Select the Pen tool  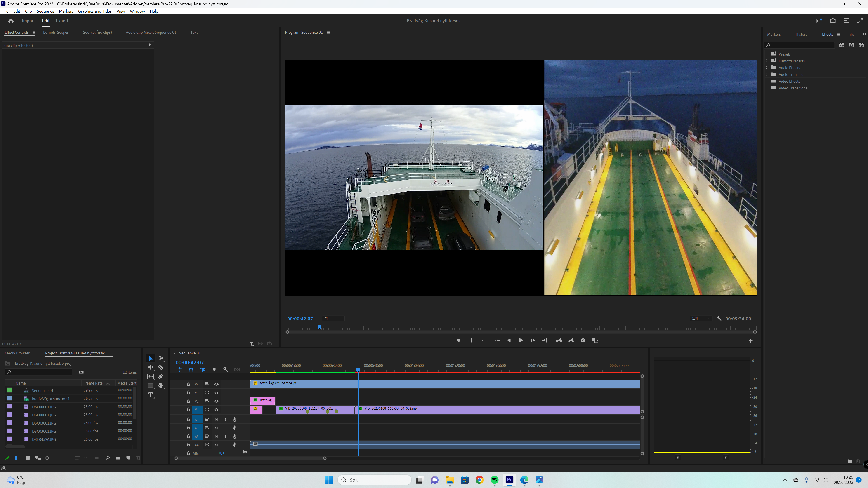[x=161, y=377]
